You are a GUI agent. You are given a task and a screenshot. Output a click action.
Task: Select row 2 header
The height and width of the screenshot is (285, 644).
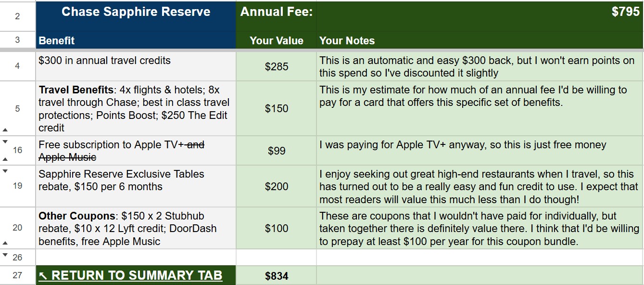pos(18,16)
